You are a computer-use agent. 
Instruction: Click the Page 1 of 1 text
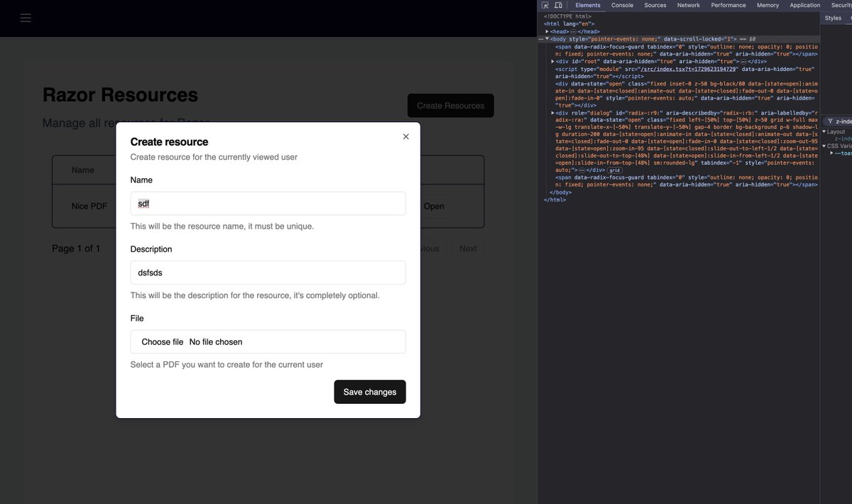coord(76,248)
